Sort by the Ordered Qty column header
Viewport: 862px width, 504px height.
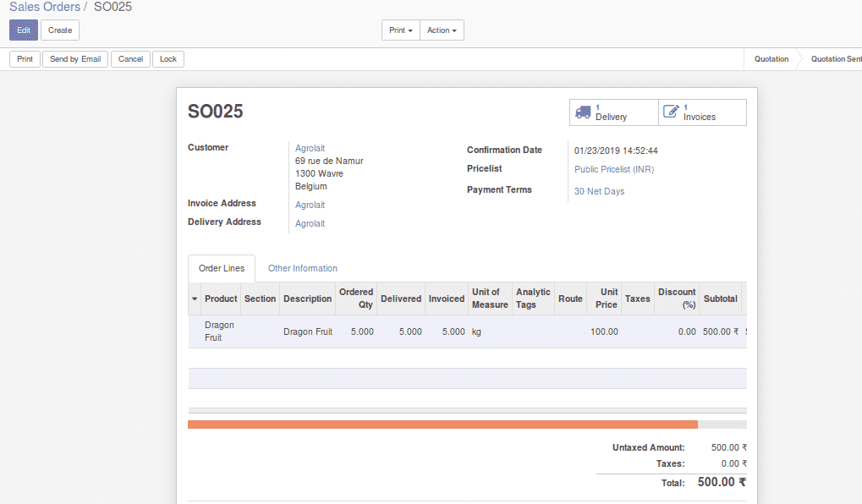point(356,299)
